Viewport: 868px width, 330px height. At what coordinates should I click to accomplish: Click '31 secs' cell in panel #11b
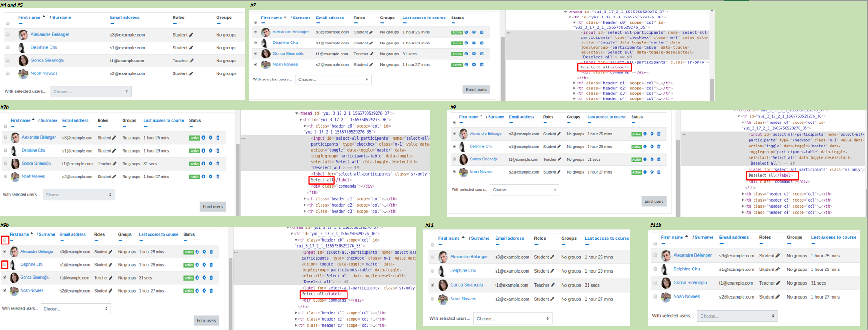(x=818, y=283)
